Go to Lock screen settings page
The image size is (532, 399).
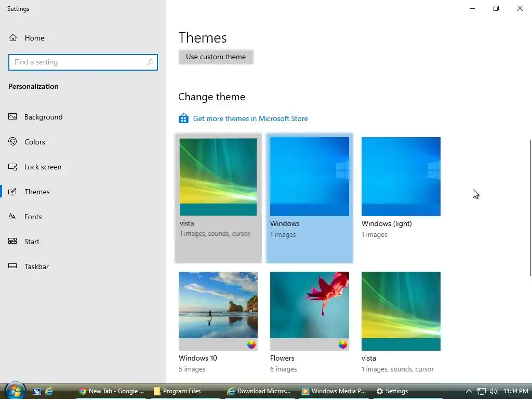[43, 167]
